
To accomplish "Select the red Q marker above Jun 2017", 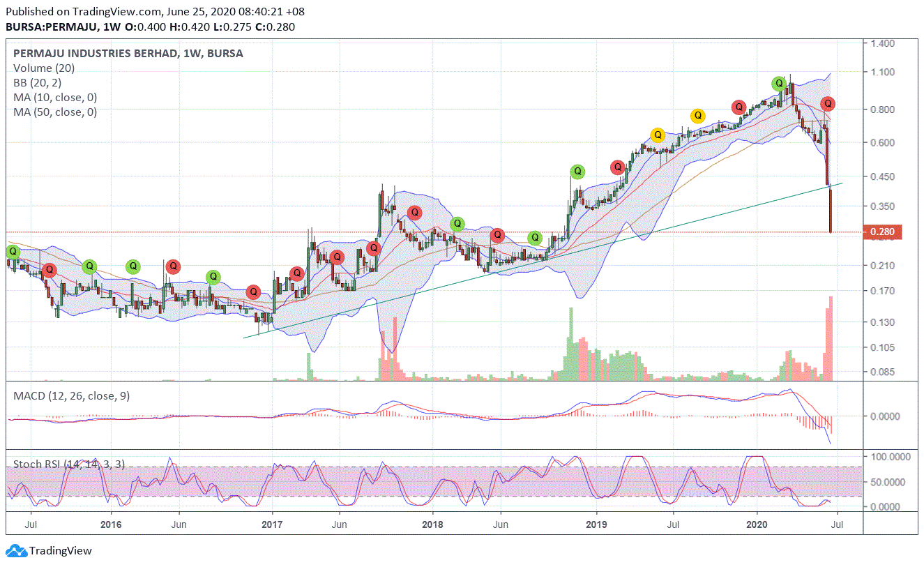I will pyautogui.click(x=337, y=257).
